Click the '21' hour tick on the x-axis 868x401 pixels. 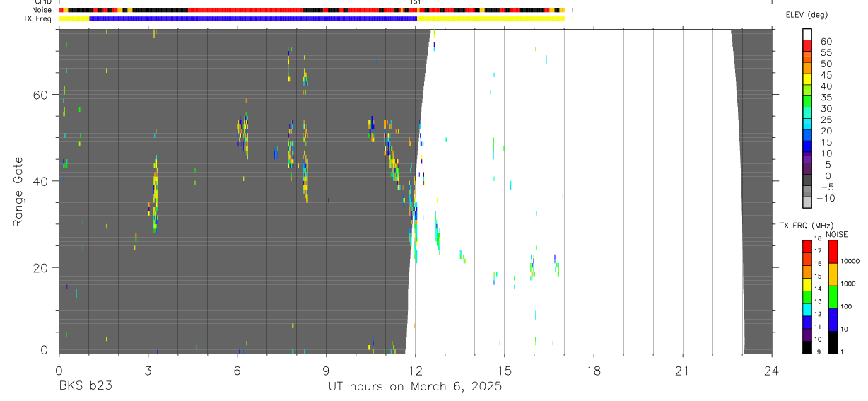click(683, 370)
